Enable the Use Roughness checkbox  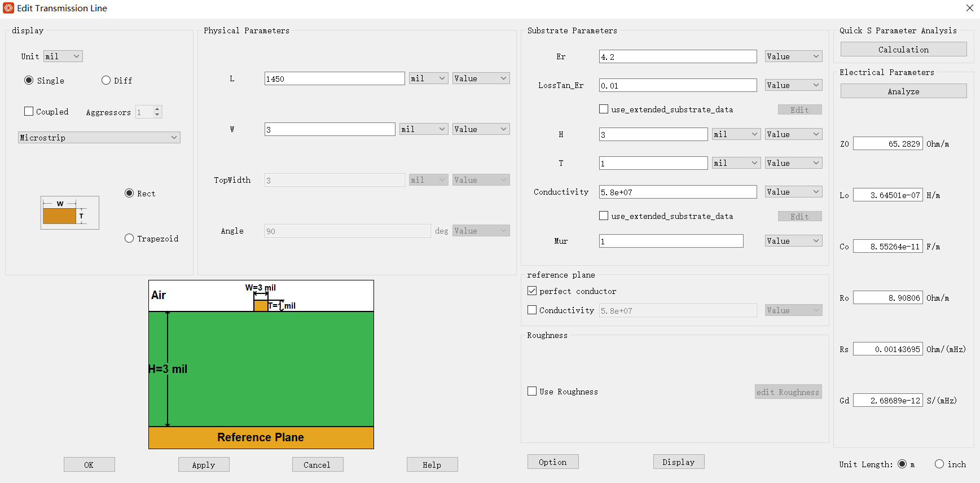(532, 391)
